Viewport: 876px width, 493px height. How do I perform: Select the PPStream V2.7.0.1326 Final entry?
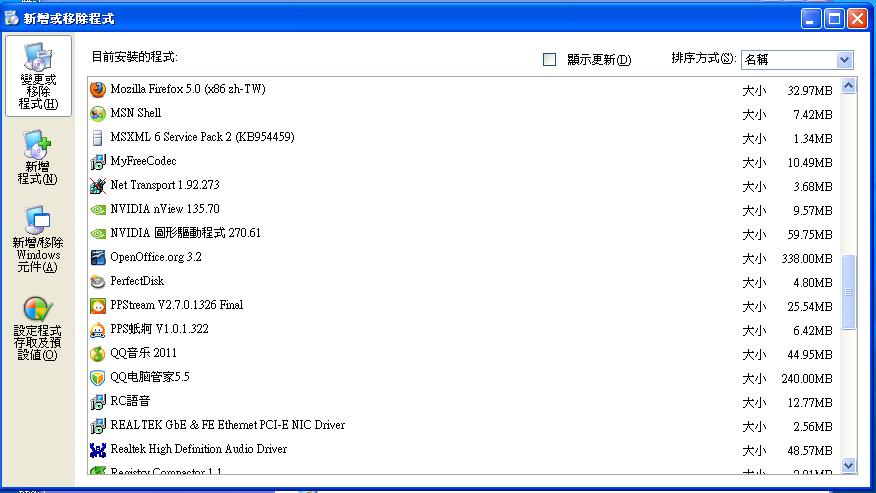pos(464,306)
